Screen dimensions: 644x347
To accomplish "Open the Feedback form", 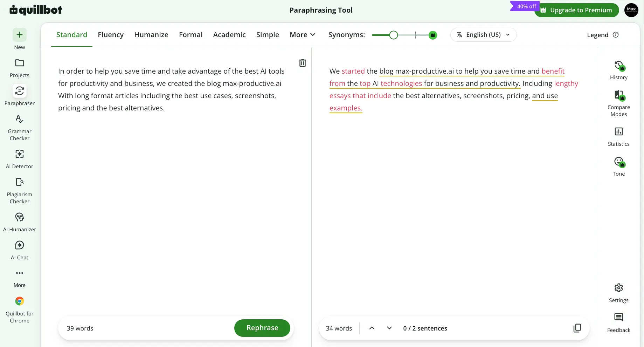I will pos(619,322).
